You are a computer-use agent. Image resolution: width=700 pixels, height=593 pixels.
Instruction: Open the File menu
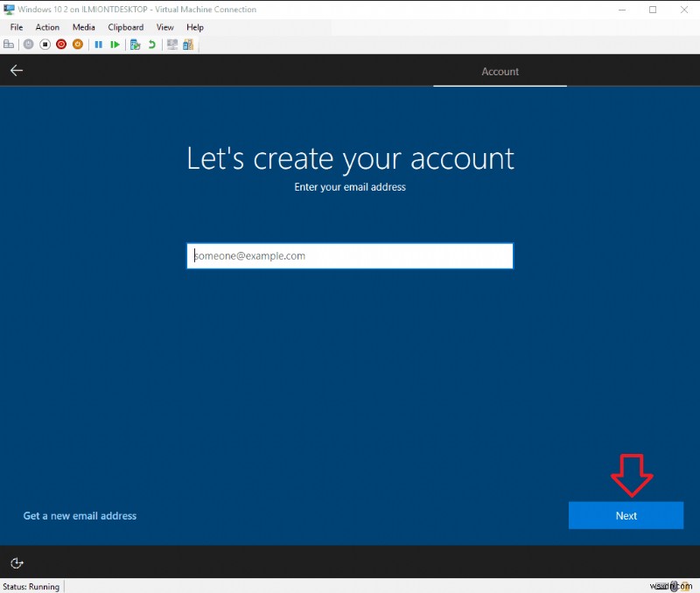pyautogui.click(x=16, y=27)
